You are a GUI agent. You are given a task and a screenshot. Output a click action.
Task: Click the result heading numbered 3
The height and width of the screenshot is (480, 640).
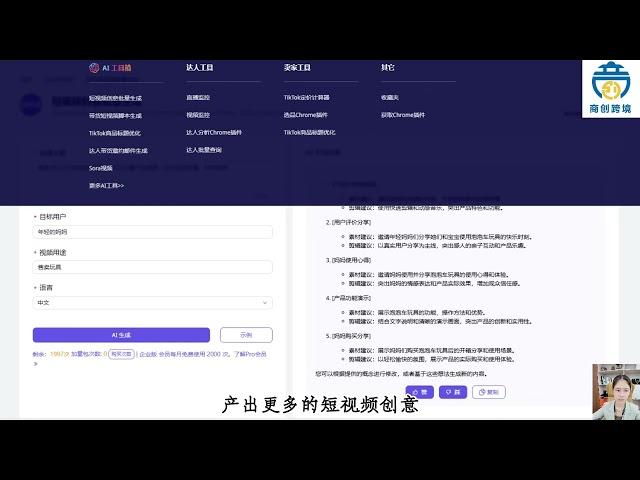pos(348,260)
